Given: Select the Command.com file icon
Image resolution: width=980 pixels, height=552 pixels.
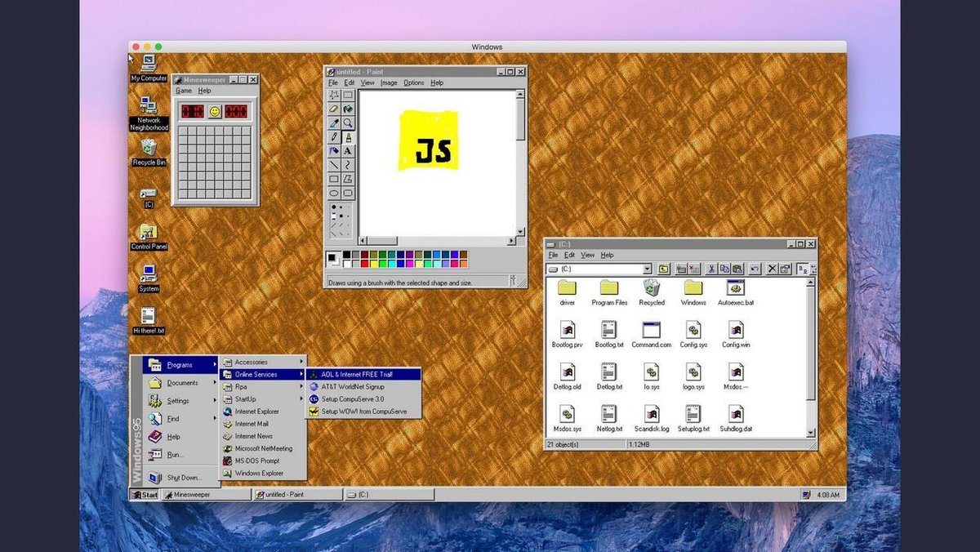Looking at the screenshot, I should pos(651,335).
